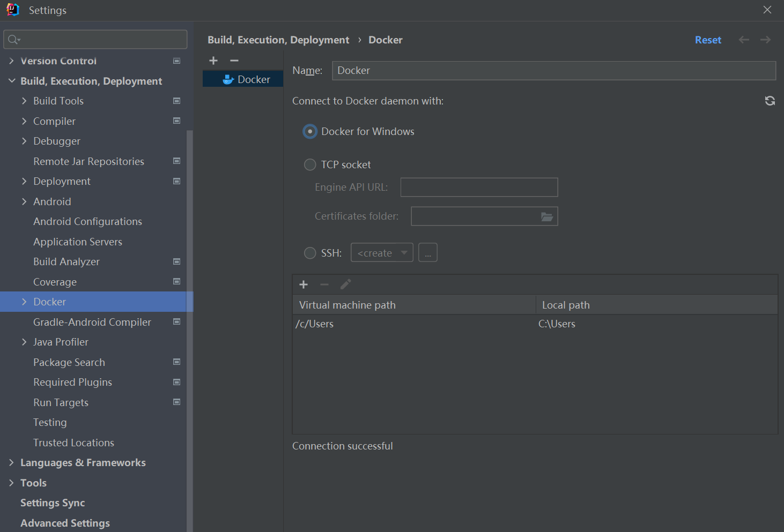784x532 pixels.
Task: Open certificates folder browse icon
Action: [x=546, y=216]
